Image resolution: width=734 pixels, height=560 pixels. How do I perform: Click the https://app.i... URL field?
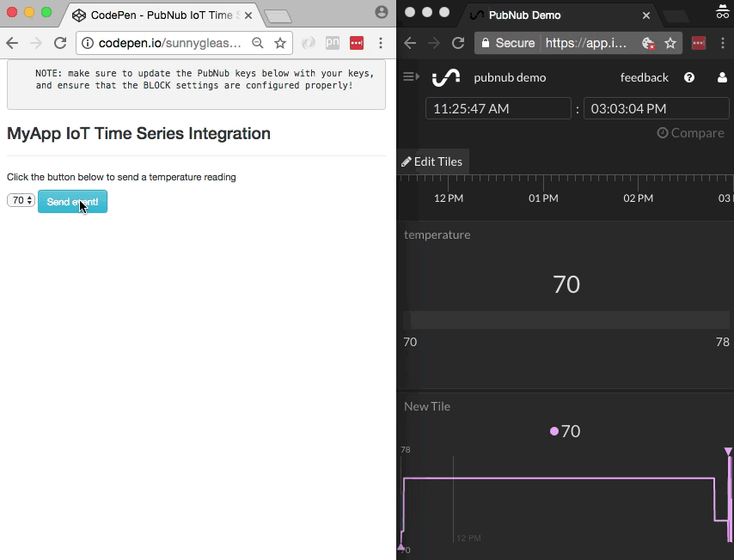click(x=586, y=43)
